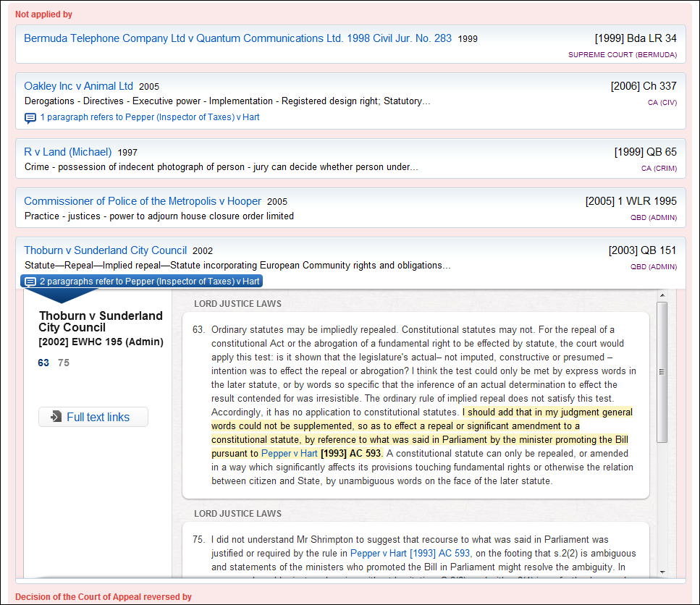Click CA (CIV) court label

(662, 103)
